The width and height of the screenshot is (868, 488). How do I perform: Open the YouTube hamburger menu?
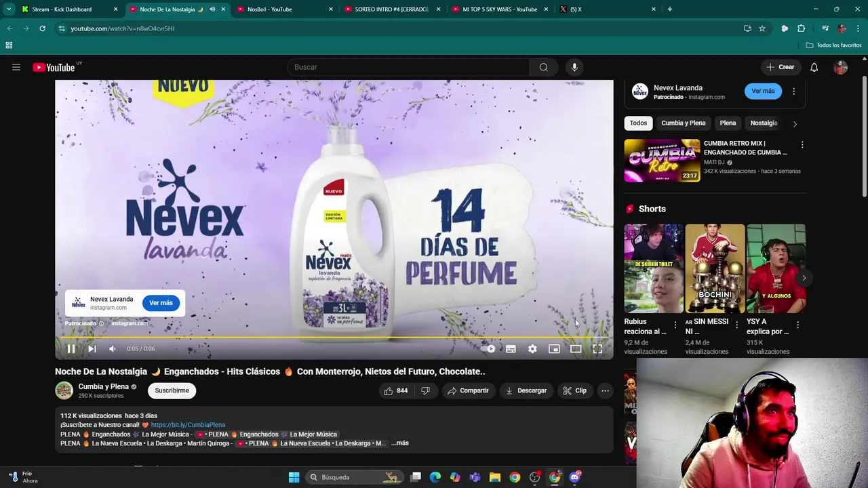(16, 67)
